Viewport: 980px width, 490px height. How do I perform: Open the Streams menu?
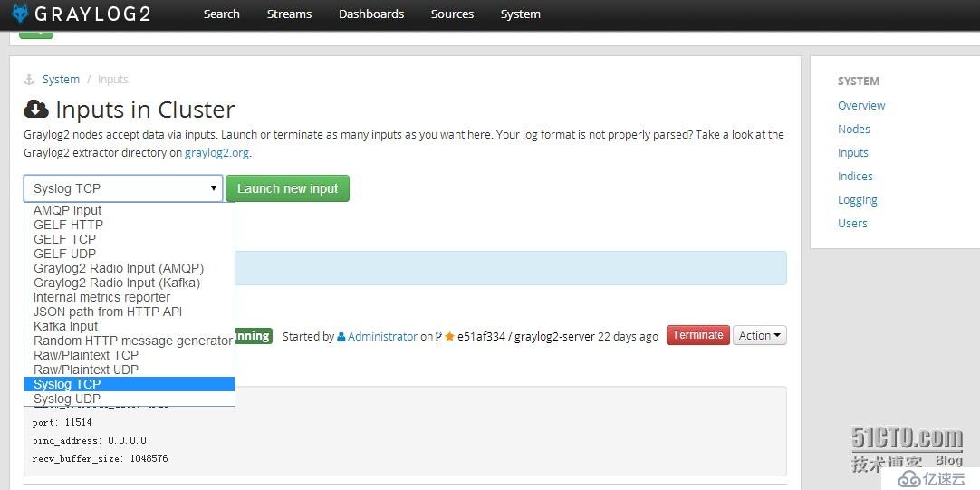(289, 14)
